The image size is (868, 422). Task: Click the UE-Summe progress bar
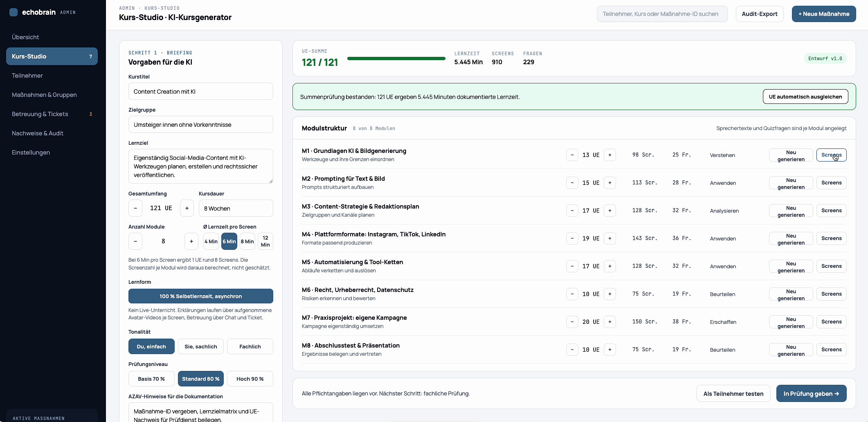(x=396, y=58)
